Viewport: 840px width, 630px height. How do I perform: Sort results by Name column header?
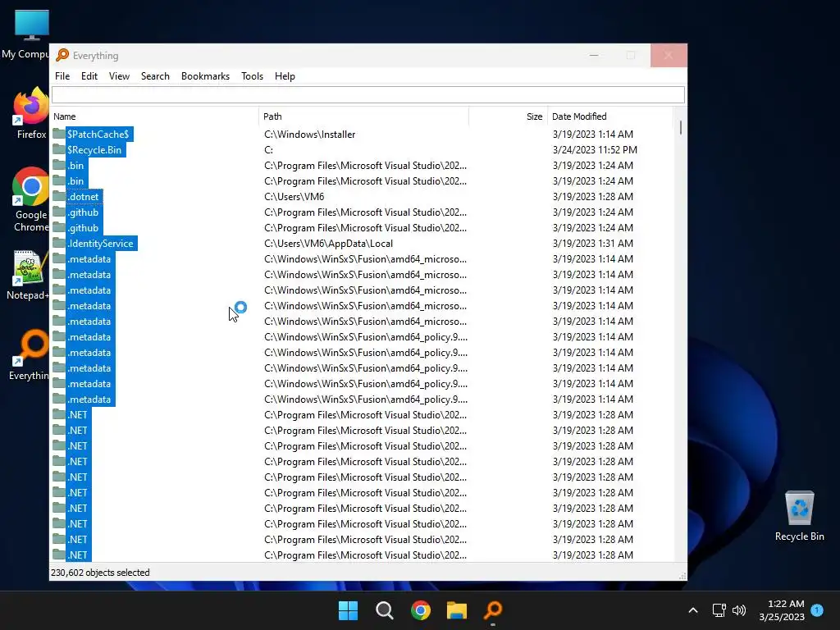(154, 116)
